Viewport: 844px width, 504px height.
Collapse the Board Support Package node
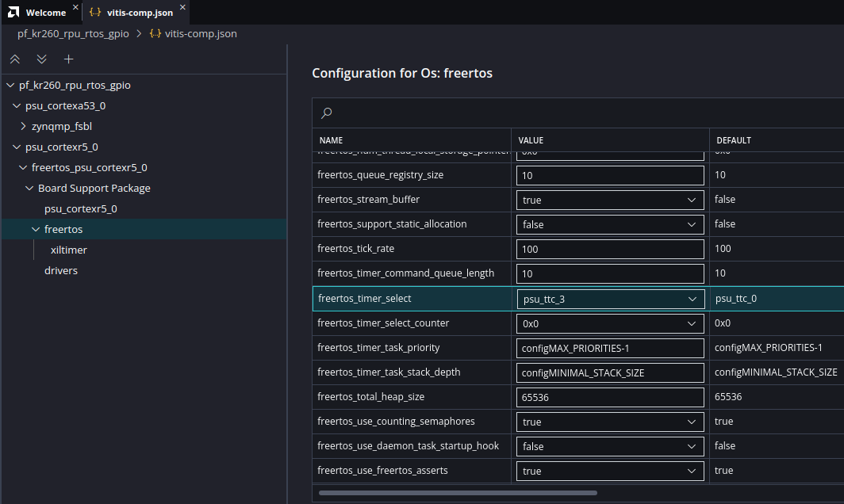(x=29, y=188)
